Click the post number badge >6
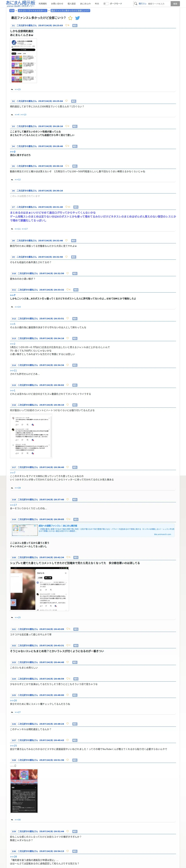The image size is (186, 868). (x=13, y=191)
